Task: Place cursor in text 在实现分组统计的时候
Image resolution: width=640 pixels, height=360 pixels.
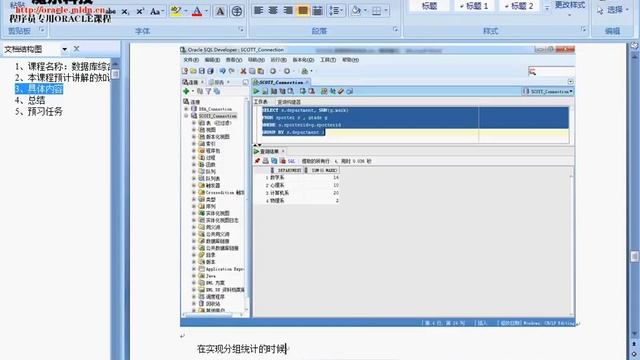Action: point(242,349)
